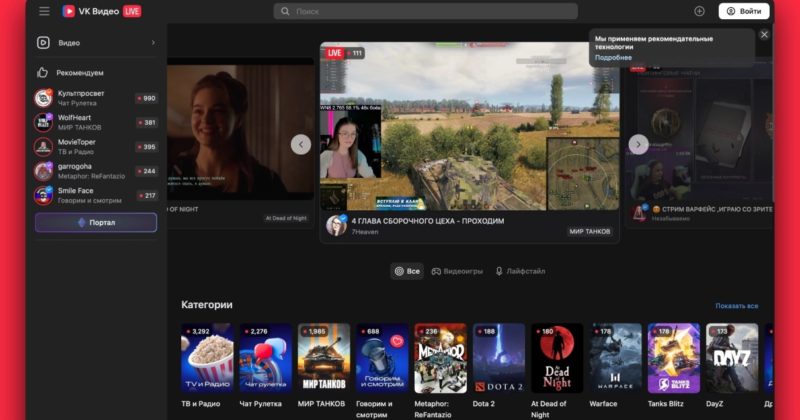Go to previous stream in carousel
This screenshot has width=800, height=420.
301,144
